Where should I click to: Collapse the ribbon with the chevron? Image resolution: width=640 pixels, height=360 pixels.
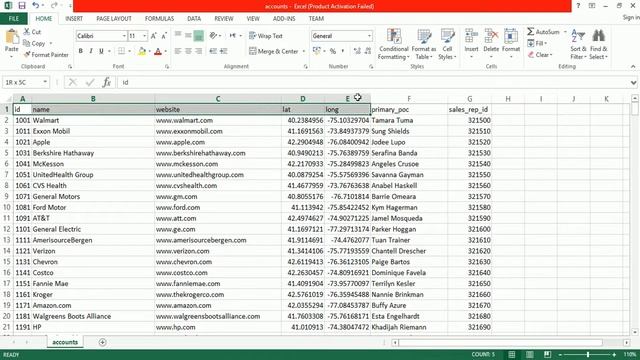tap(633, 67)
